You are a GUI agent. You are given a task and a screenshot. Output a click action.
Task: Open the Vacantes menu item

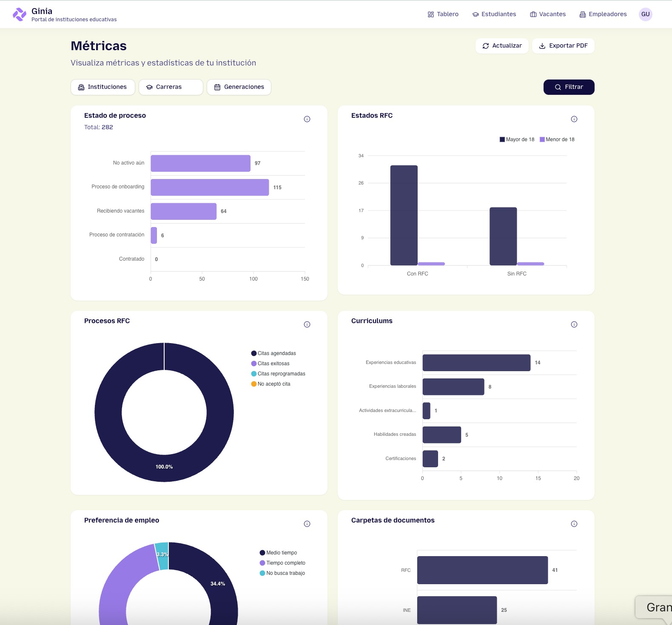pos(548,14)
